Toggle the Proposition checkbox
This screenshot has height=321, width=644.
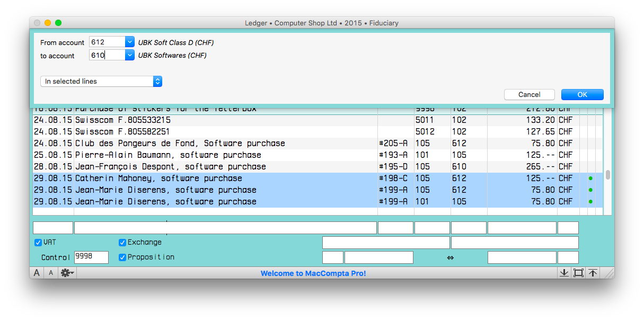pyautogui.click(x=122, y=257)
